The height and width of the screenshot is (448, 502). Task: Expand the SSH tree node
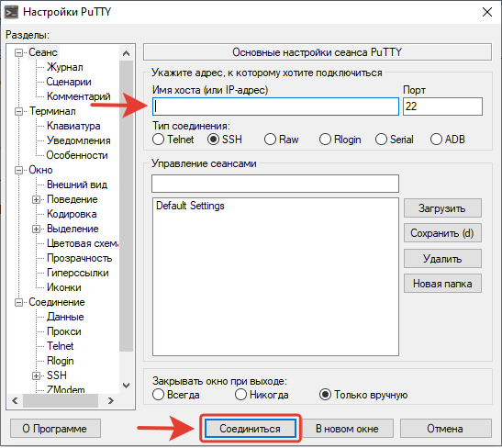(36, 375)
